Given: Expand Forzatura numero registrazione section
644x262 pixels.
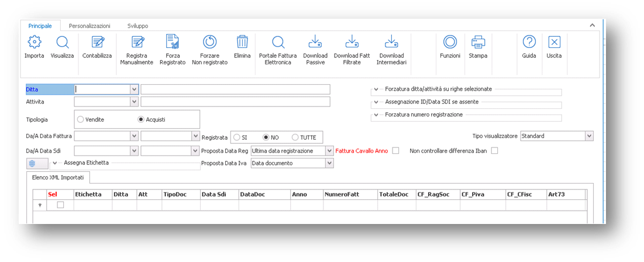Looking at the screenshot, I should click(376, 115).
